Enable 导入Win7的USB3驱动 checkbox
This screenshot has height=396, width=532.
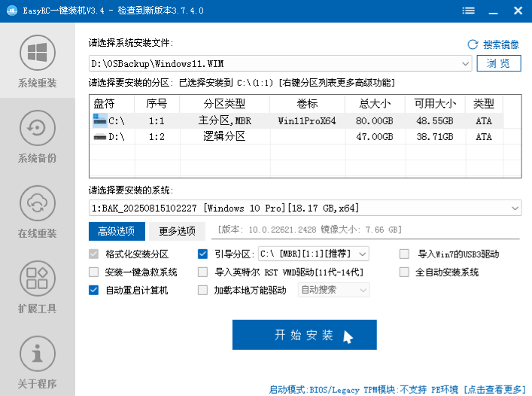404,254
